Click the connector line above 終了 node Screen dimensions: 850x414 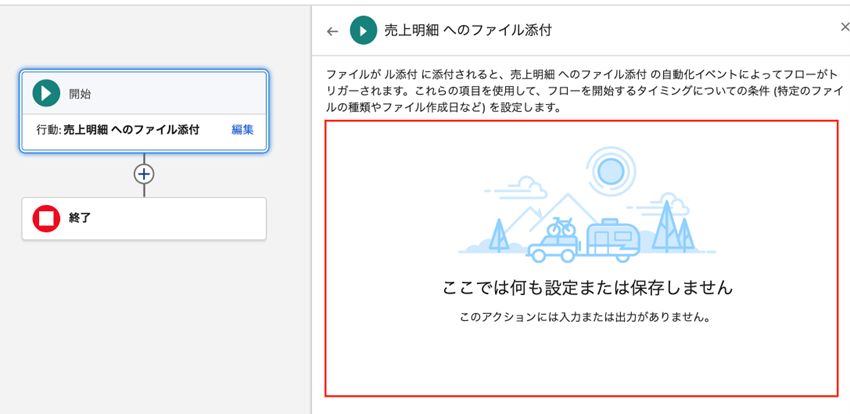click(144, 191)
